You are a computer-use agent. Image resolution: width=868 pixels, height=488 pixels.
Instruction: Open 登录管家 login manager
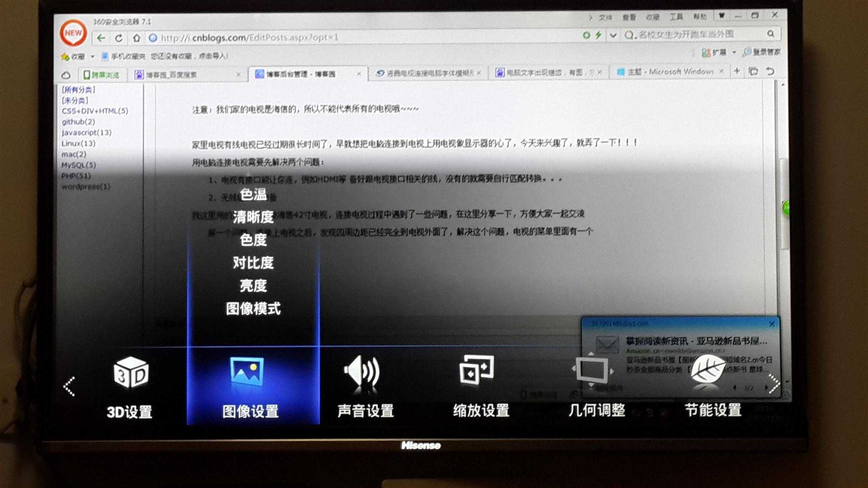point(762,52)
